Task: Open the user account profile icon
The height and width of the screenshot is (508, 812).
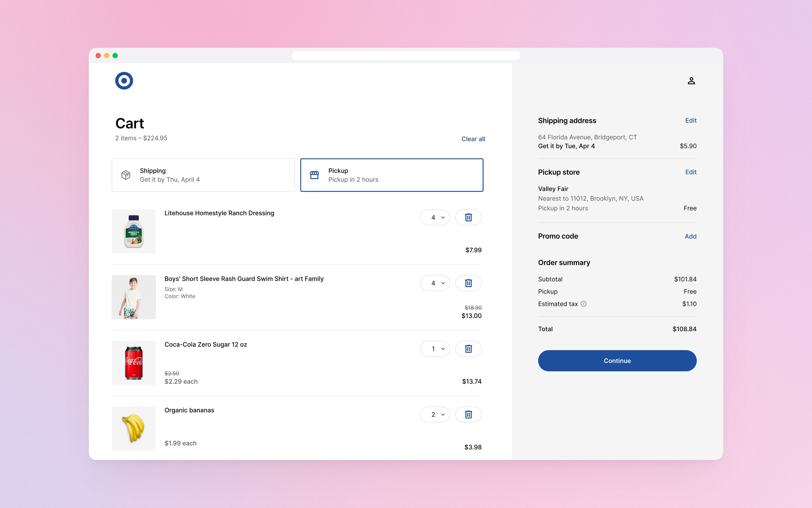Action: [x=691, y=81]
